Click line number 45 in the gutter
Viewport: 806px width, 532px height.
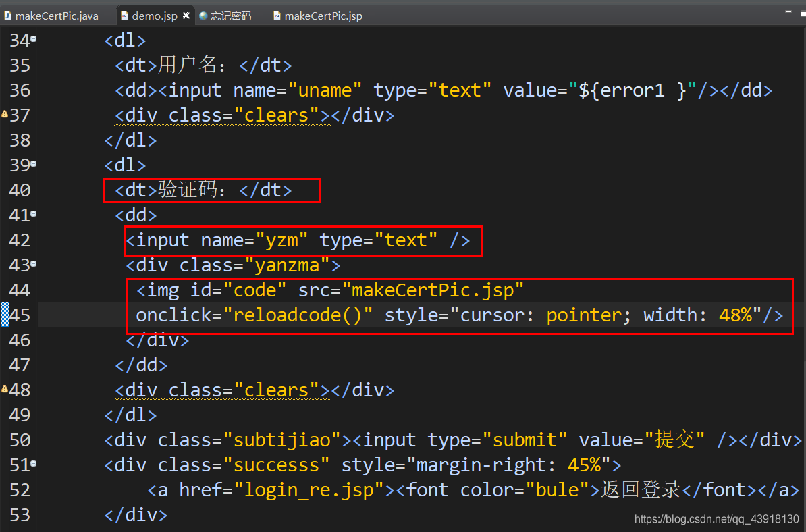[x=20, y=315]
